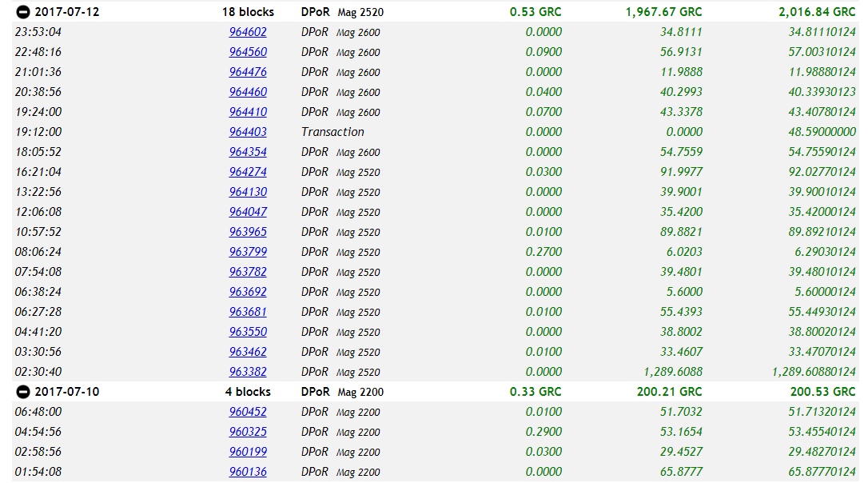Image resolution: width=868 pixels, height=483 pixels.
Task: Select the 2017-07-10 date header
Action: click(x=67, y=392)
